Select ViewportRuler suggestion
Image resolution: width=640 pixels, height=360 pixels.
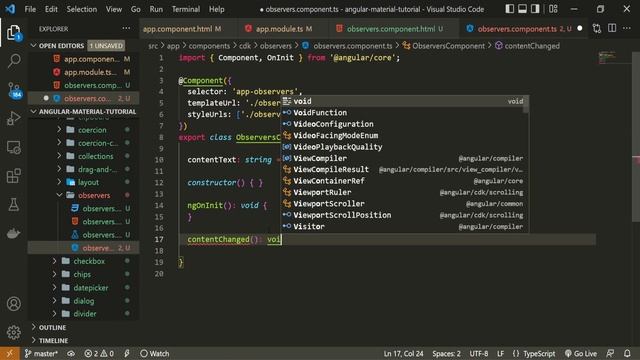[402, 192]
